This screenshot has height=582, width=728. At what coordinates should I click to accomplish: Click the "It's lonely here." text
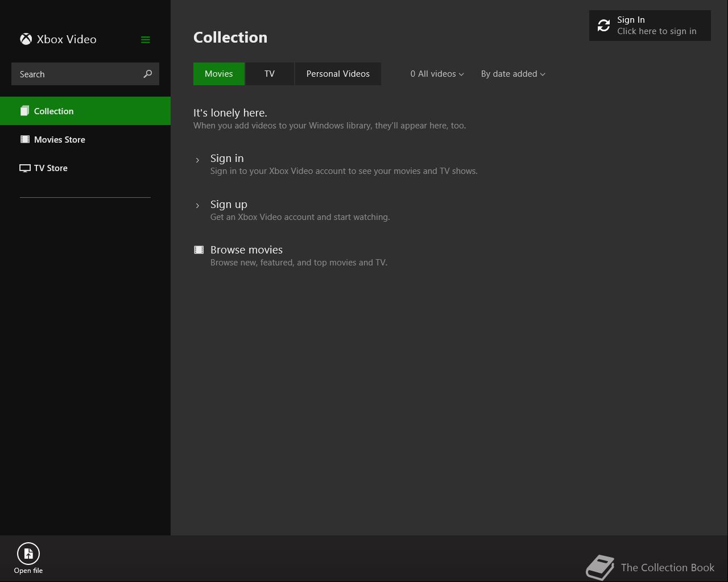tap(230, 113)
